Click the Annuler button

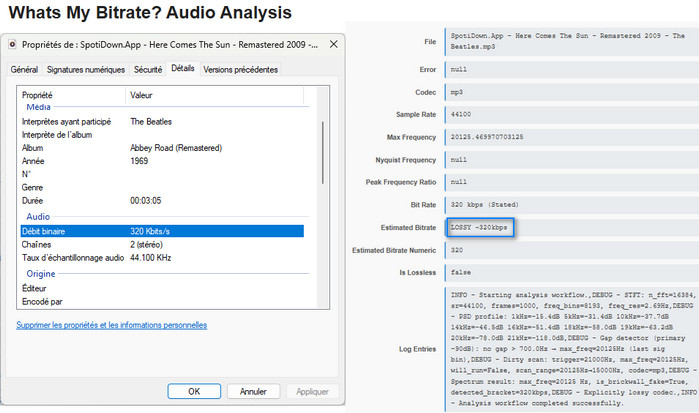[253, 391]
